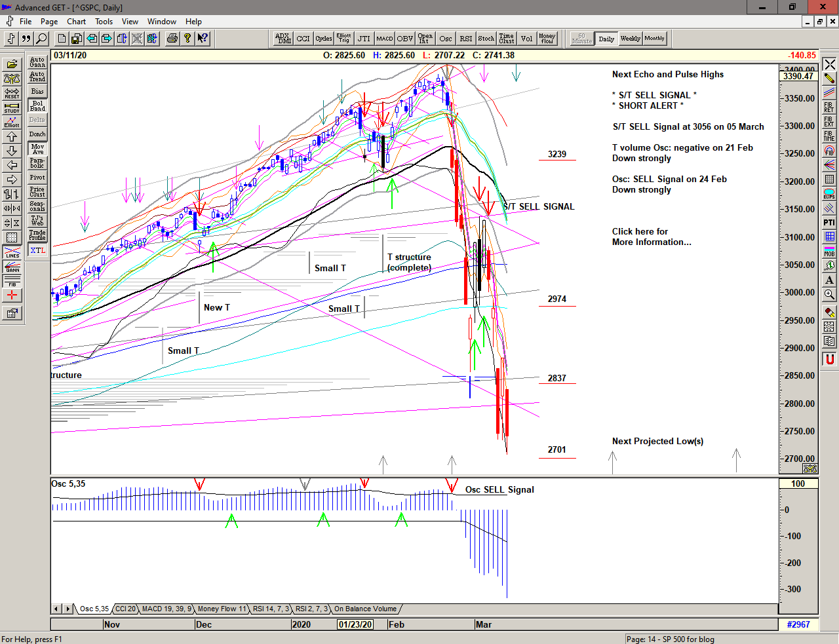This screenshot has width=839, height=644.
Task: Open the Chart menu
Action: click(76, 22)
